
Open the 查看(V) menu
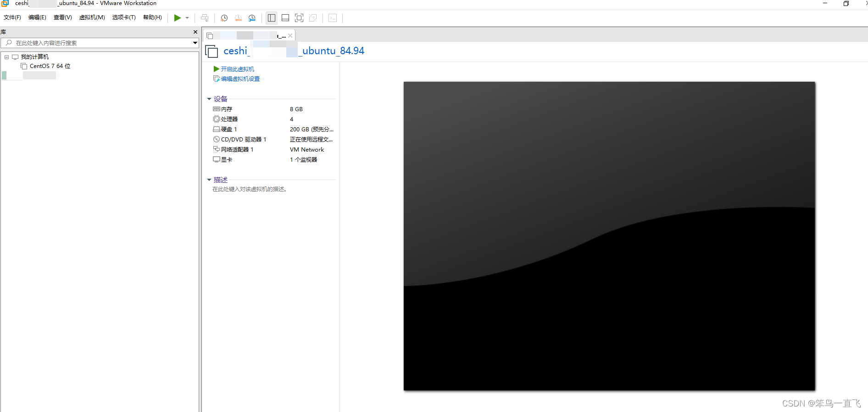pos(62,17)
